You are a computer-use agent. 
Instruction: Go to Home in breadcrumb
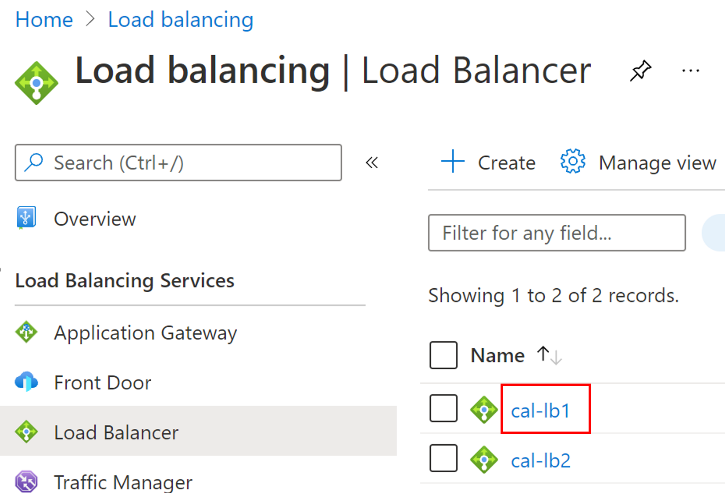tap(44, 20)
